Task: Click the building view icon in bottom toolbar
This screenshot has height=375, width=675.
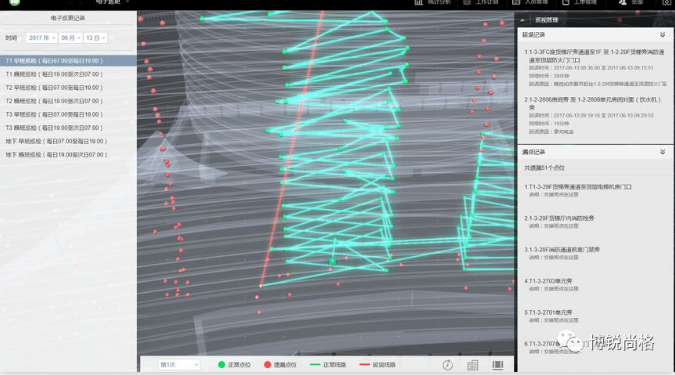Action: pos(473,365)
